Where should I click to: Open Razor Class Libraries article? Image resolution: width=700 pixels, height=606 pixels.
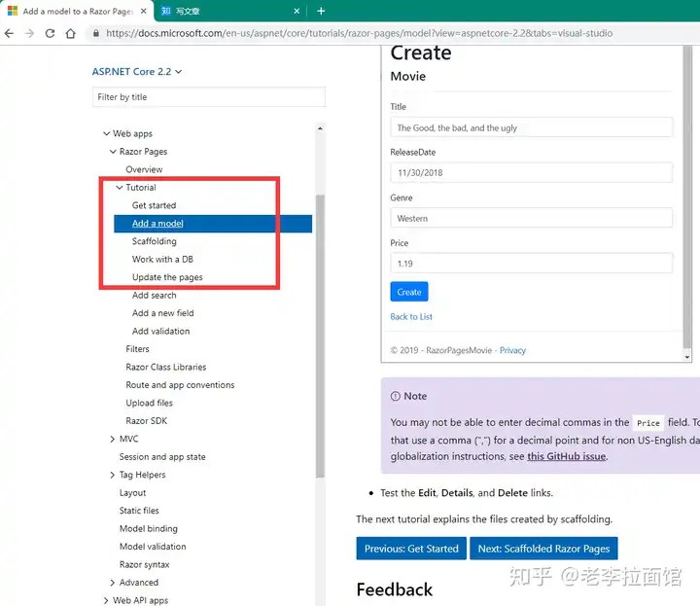[x=166, y=367]
